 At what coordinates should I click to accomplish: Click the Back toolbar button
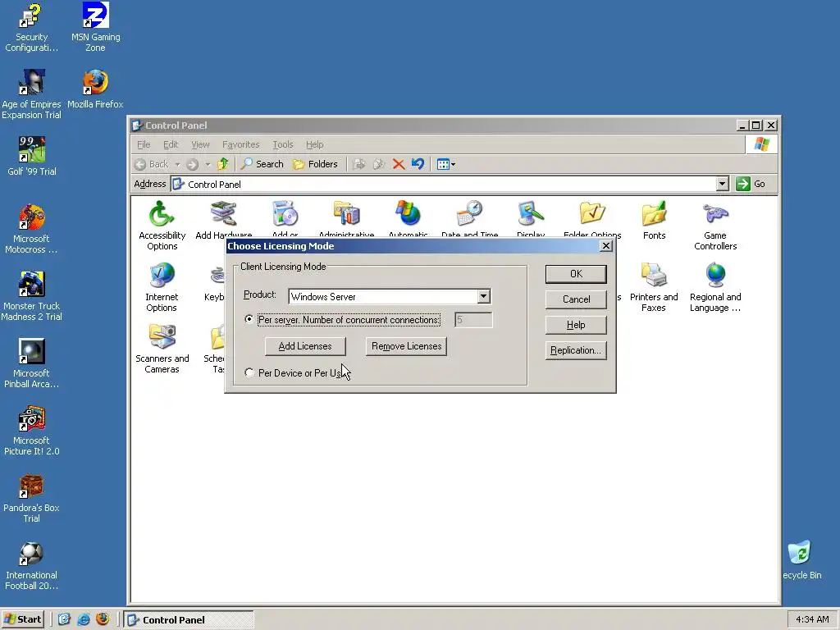coord(152,164)
